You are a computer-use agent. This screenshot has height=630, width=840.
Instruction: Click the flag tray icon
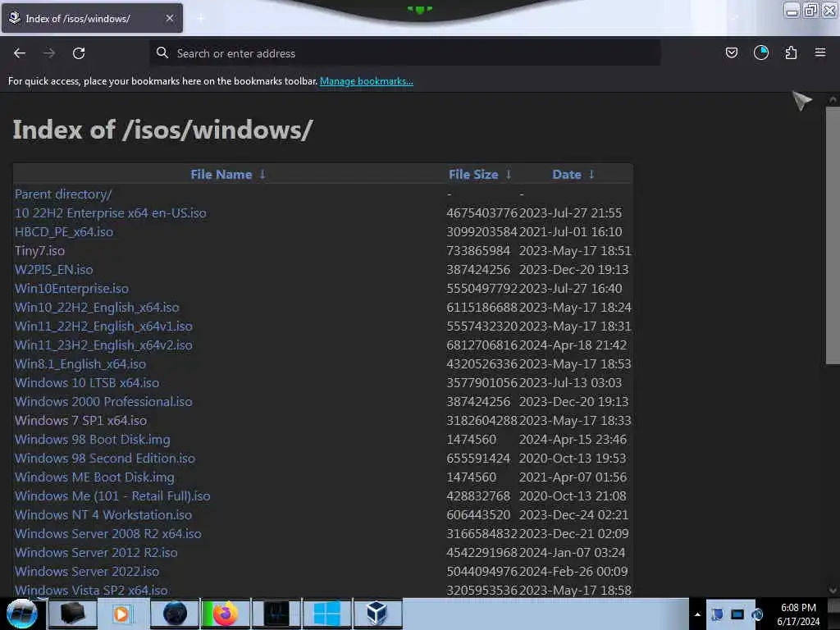[717, 614]
